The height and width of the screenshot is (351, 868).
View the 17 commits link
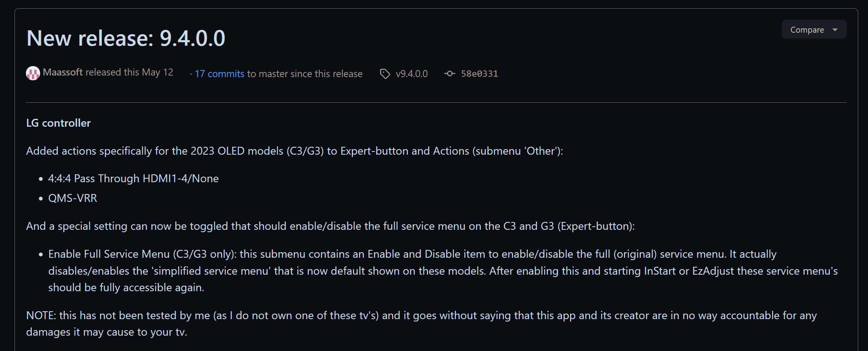coord(219,74)
